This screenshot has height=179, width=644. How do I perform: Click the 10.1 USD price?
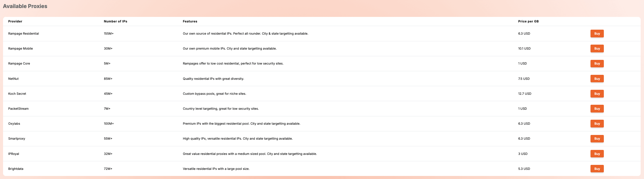click(x=524, y=48)
